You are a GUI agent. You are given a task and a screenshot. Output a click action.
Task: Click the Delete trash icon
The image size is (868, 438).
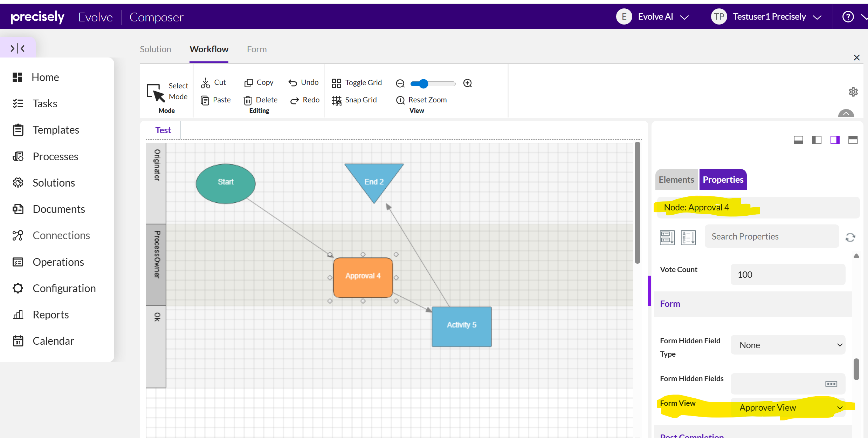(x=248, y=100)
